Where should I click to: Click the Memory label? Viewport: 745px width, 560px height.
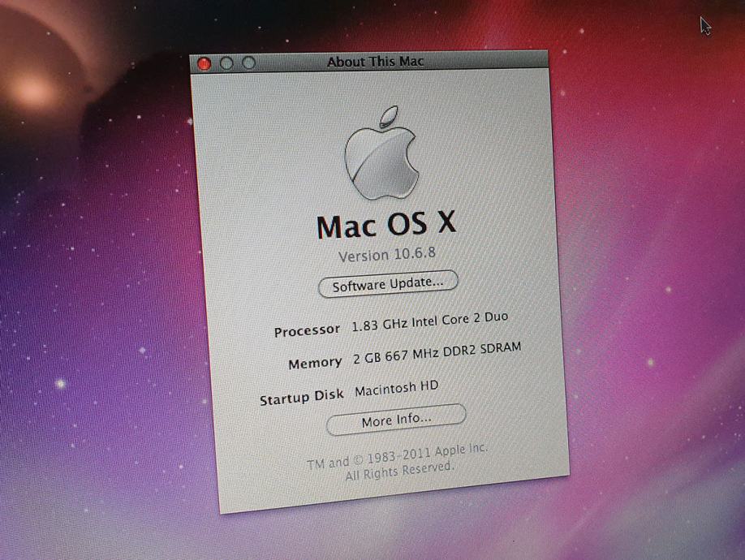315,364
